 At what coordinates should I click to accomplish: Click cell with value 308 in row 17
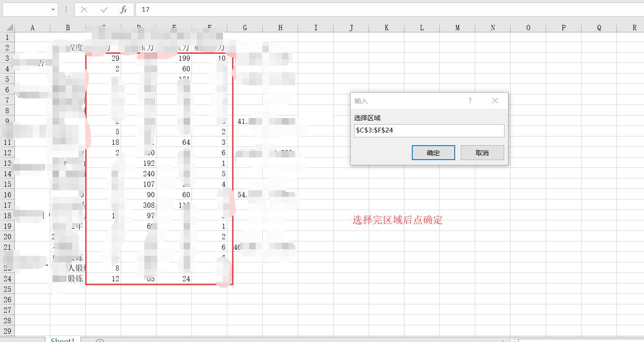pyautogui.click(x=139, y=205)
